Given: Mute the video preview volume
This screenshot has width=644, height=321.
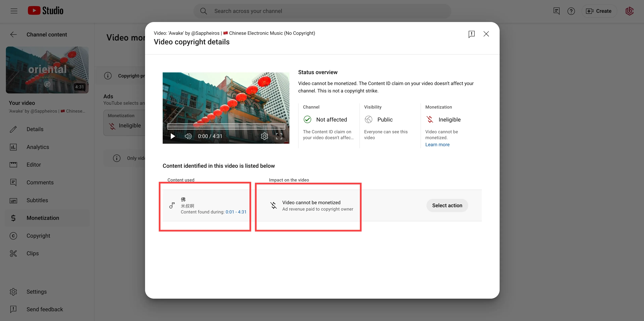Looking at the screenshot, I should pyautogui.click(x=188, y=136).
